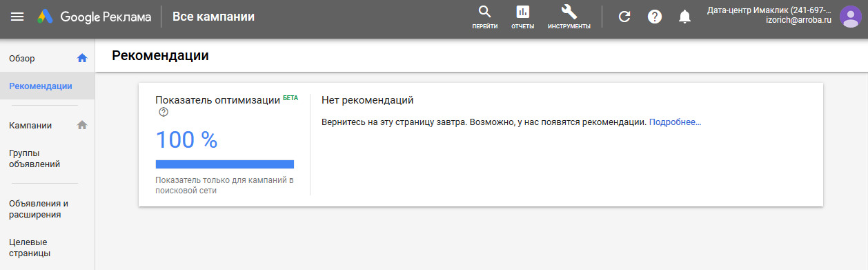Open Кампании in the sidebar
The width and height of the screenshot is (868, 270).
[x=30, y=125]
